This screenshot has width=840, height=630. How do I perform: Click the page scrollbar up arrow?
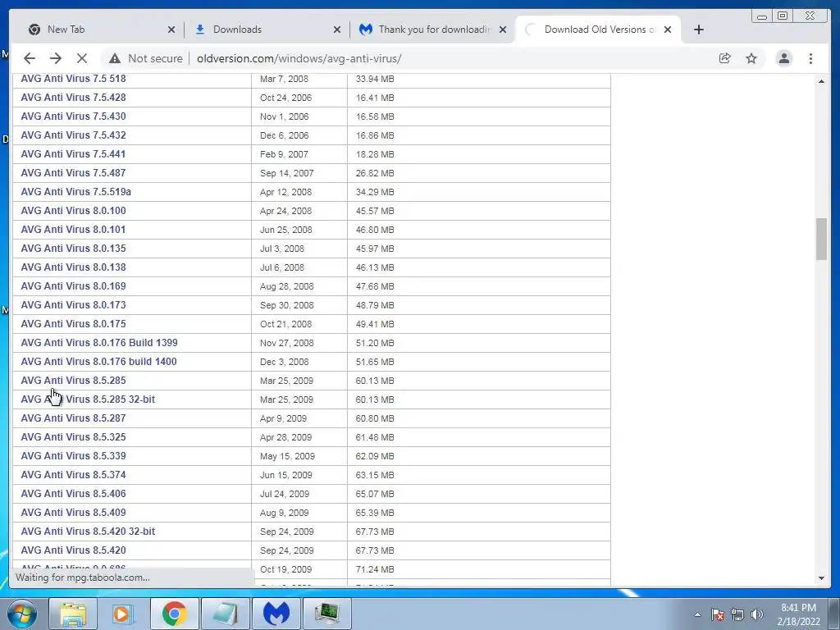click(821, 81)
